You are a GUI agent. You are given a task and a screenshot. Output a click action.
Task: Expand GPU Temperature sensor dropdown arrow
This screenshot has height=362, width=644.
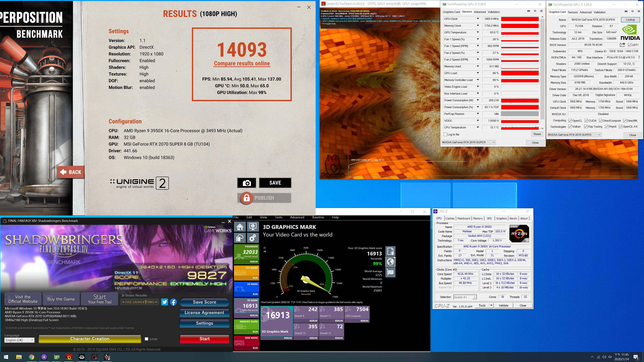pos(478,32)
